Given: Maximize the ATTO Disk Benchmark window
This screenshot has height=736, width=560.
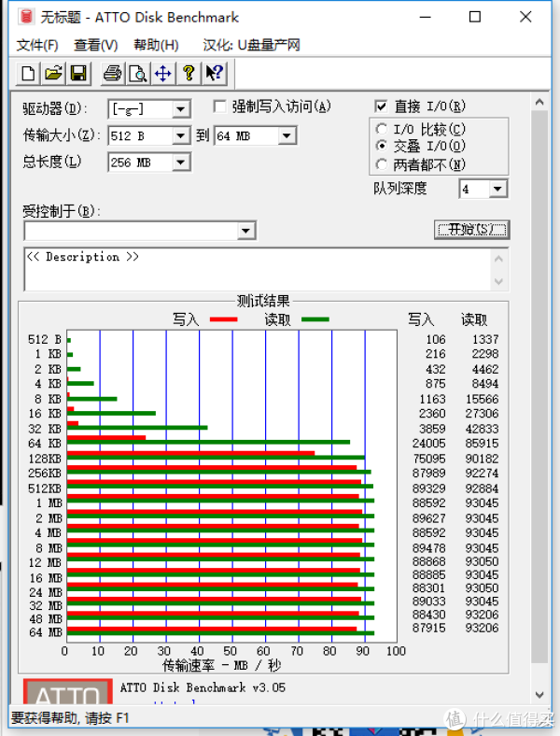Looking at the screenshot, I should [x=475, y=18].
